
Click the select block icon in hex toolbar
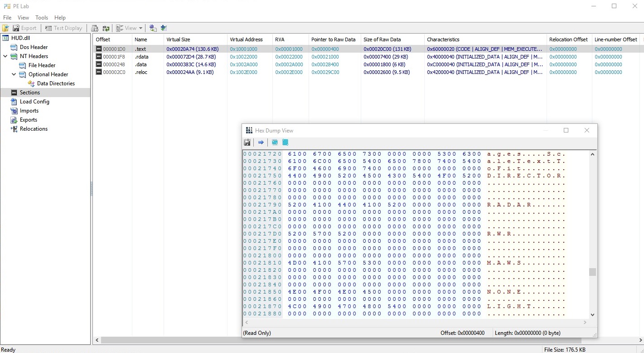click(275, 142)
